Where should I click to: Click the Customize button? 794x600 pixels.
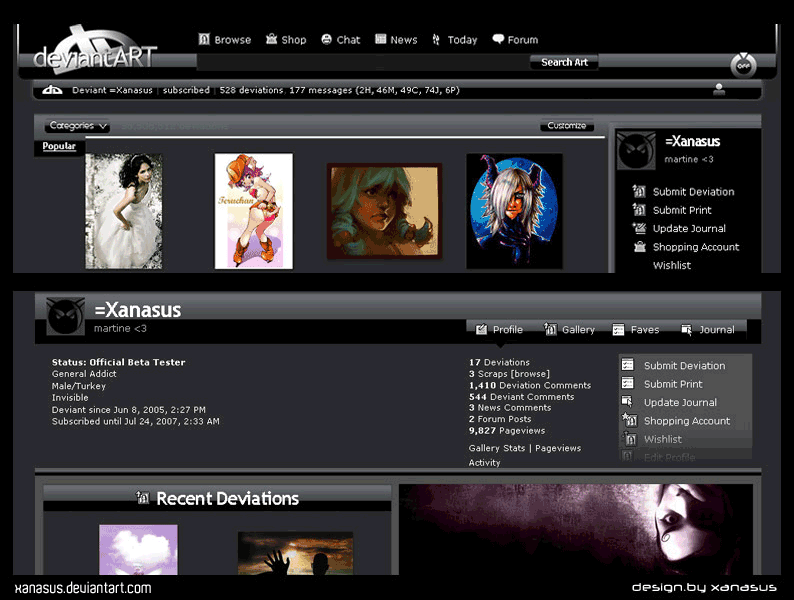567,126
